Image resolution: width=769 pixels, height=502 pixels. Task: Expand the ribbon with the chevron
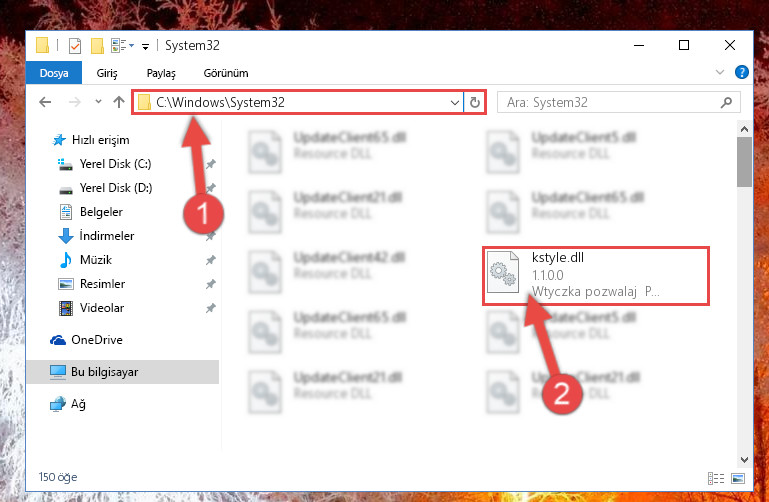point(719,73)
